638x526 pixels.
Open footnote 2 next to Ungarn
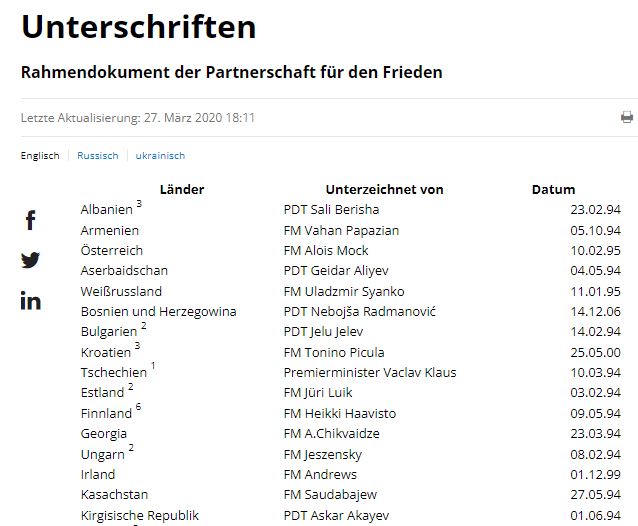131,449
